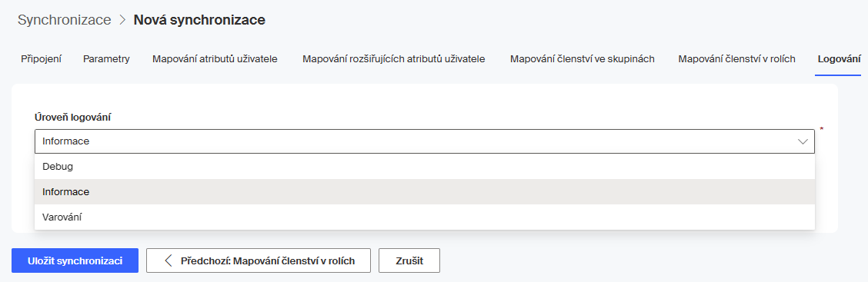This screenshot has width=868, height=282.
Task: Choose Debug logging level option
Action: point(425,166)
